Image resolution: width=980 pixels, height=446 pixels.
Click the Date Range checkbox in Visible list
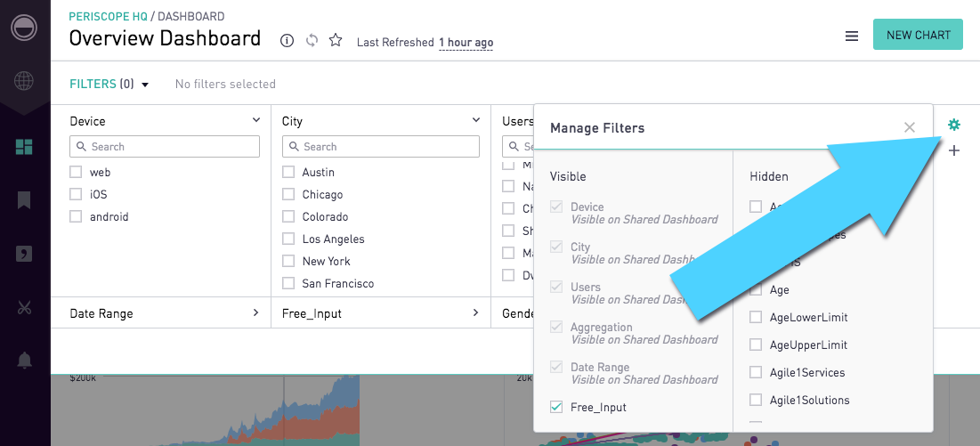[556, 367]
